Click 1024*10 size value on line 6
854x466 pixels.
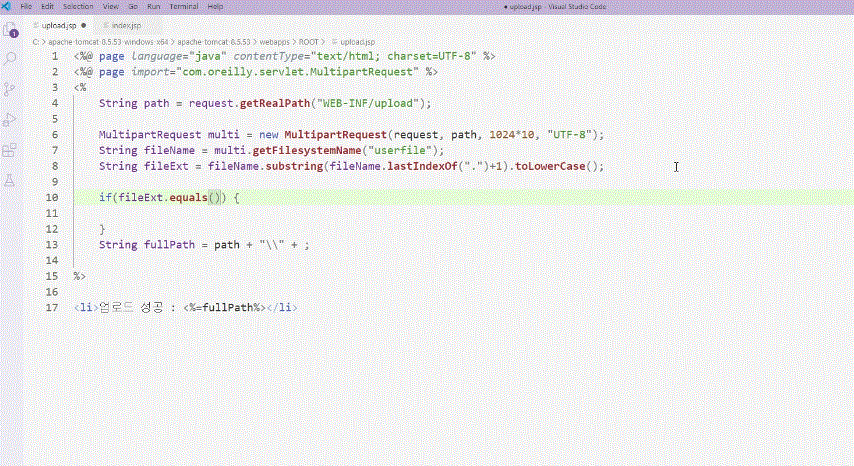511,134
